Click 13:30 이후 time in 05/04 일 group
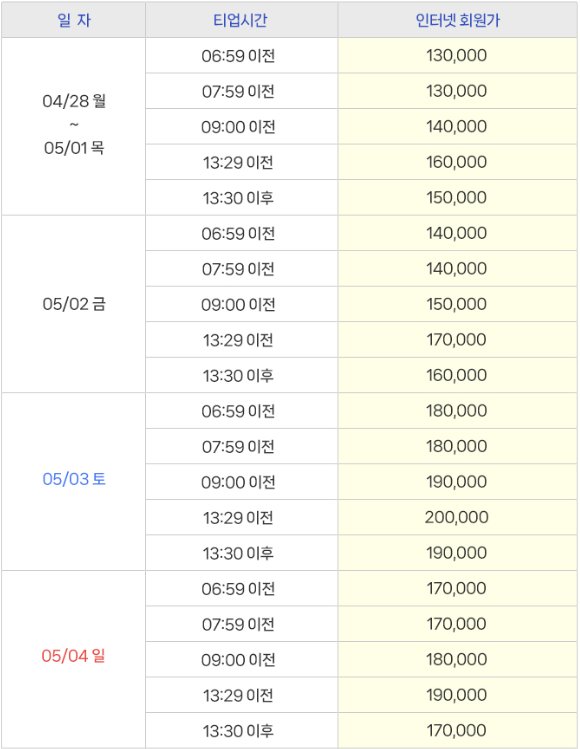 238,731
